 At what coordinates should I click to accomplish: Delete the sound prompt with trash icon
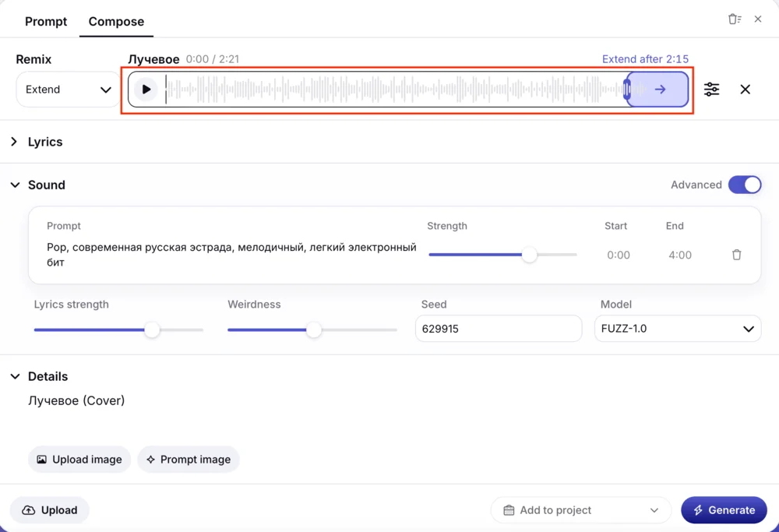coord(736,255)
